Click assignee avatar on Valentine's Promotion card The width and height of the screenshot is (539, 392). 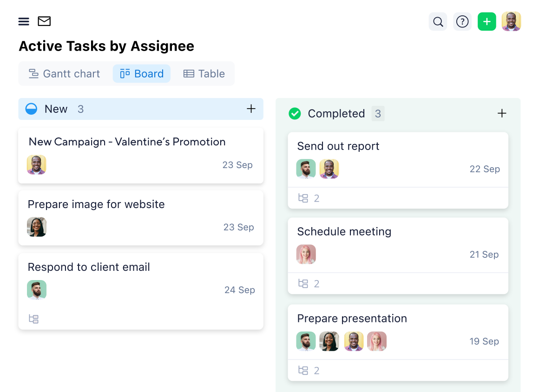point(36,165)
